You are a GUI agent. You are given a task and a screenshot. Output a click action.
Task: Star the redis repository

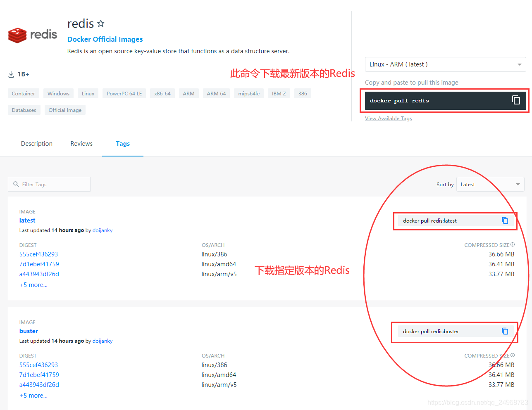101,24
